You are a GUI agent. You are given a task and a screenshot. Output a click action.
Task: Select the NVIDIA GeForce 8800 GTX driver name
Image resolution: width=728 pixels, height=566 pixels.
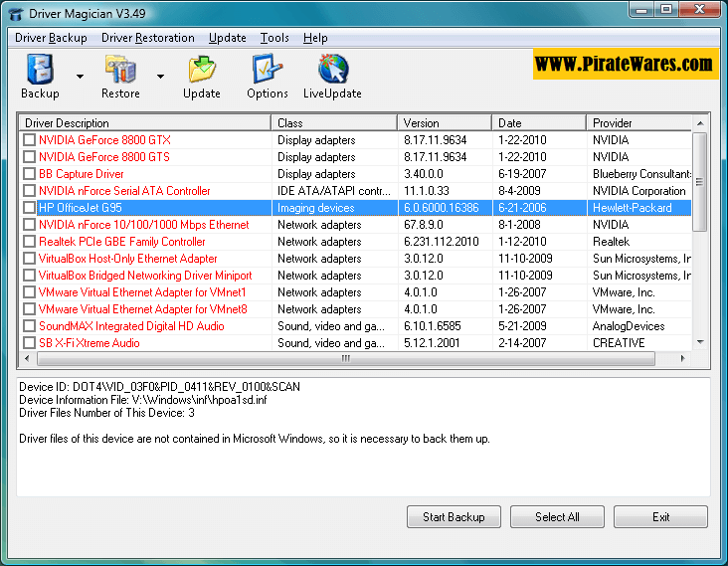pos(105,139)
